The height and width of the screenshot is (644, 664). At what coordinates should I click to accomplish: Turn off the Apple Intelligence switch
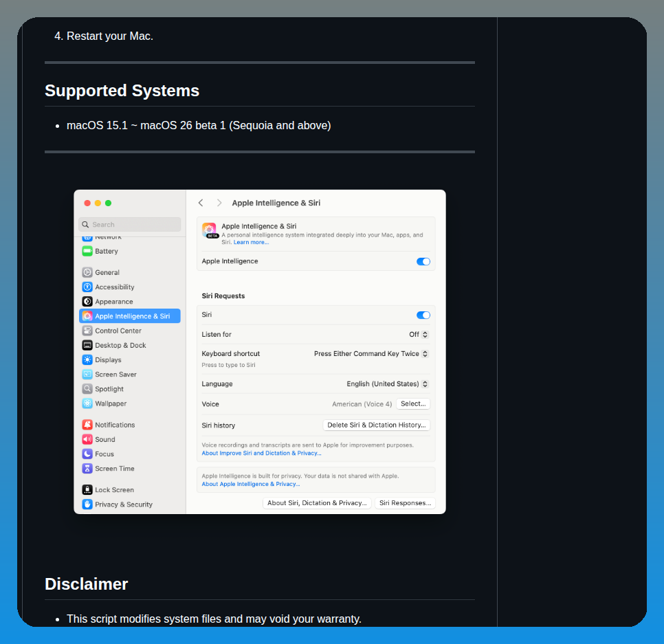[x=423, y=262]
